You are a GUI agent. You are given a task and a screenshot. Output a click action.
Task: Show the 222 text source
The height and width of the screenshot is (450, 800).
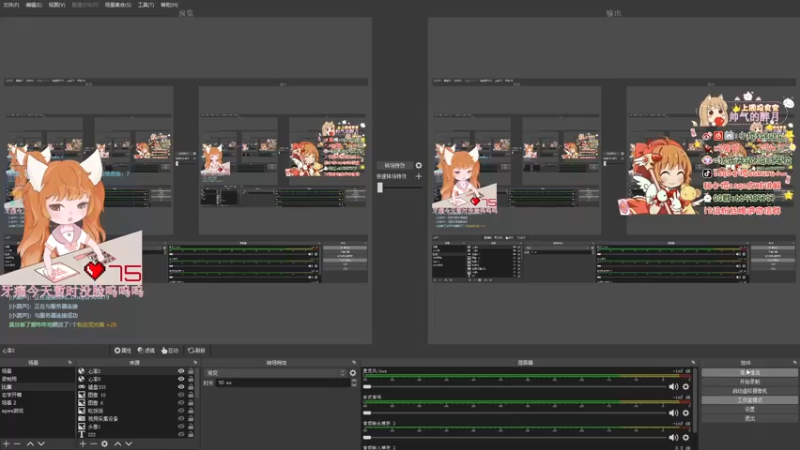[181, 434]
